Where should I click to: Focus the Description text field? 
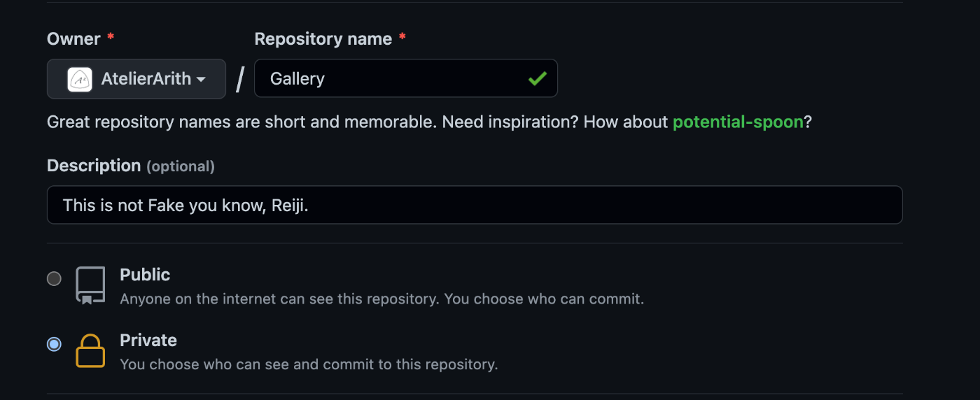(x=475, y=205)
